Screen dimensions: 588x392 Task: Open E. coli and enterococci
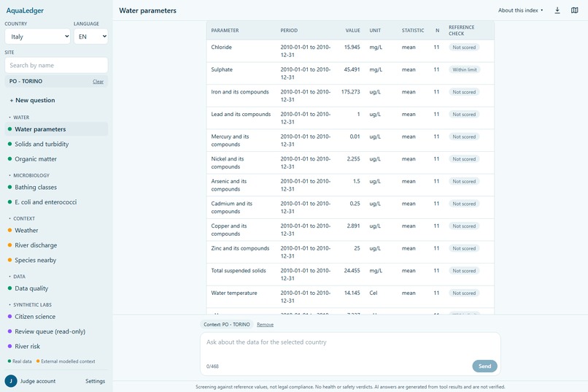(56, 202)
